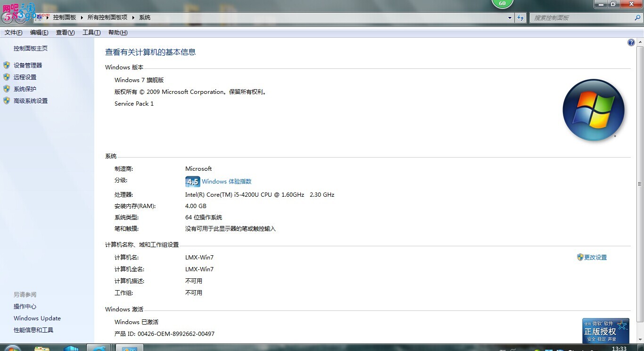The width and height of the screenshot is (644, 351).
Task: Click 控制面板 in the breadcrumb path
Action: (x=65, y=17)
